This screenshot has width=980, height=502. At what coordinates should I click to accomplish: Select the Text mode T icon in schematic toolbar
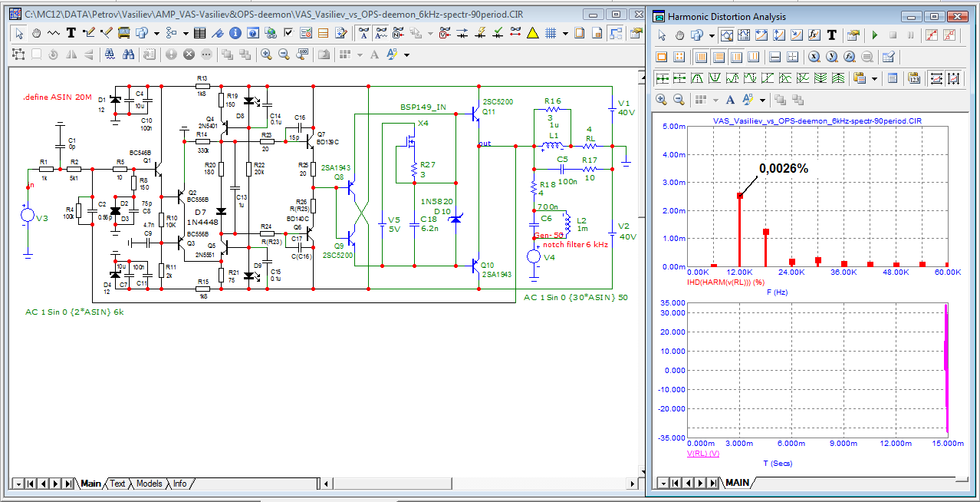71,33
